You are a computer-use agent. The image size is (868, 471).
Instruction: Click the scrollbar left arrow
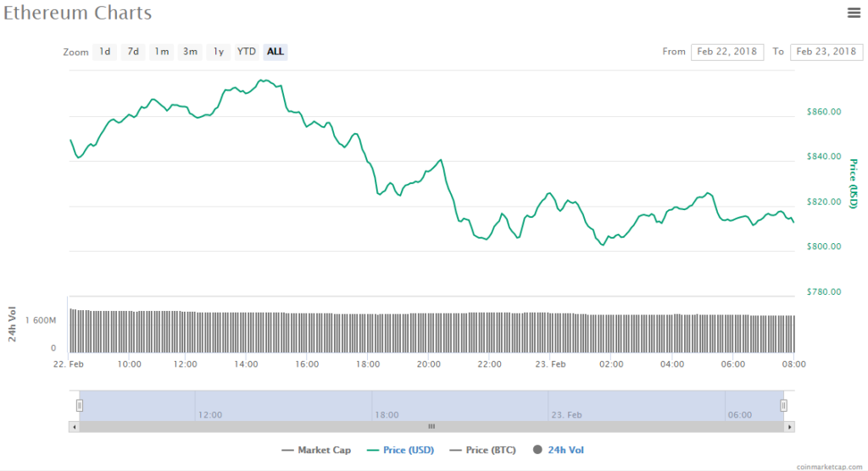click(x=75, y=426)
